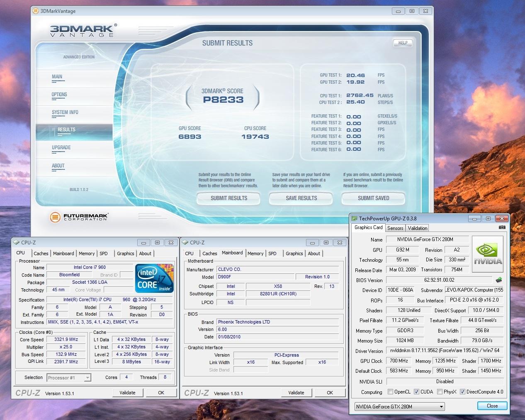Select the Graphics Card tab in GPU-Z
The height and width of the screenshot is (420, 525).
pyautogui.click(x=368, y=227)
